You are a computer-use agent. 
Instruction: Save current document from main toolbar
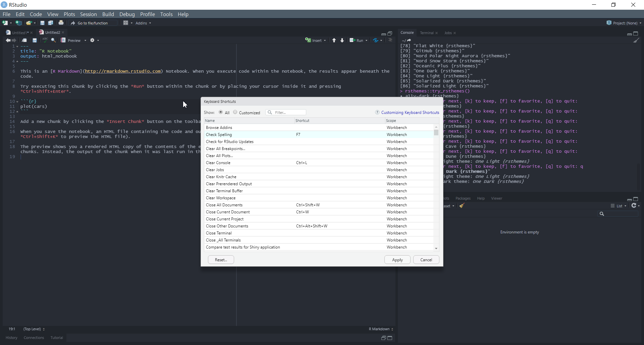42,23
